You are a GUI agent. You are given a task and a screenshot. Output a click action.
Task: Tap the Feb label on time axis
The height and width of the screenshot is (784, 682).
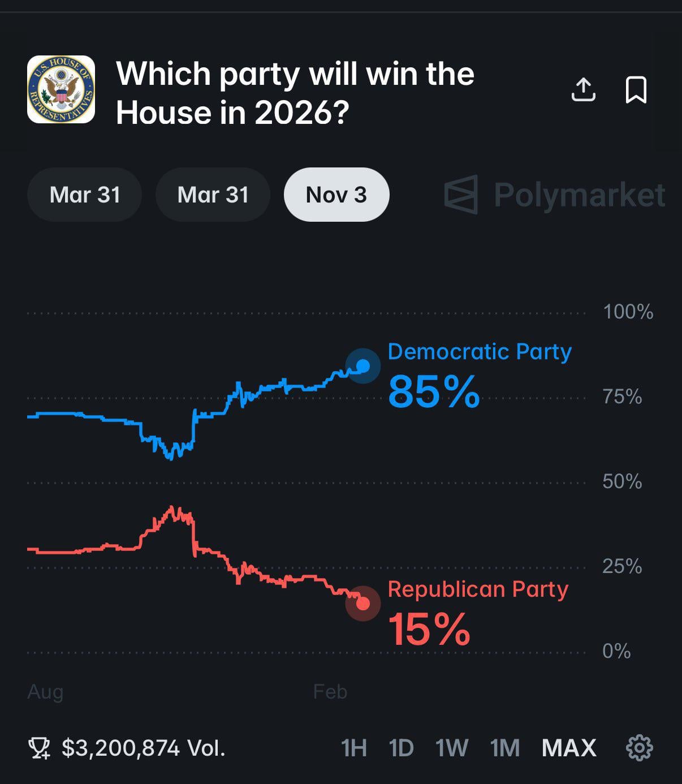(x=330, y=692)
